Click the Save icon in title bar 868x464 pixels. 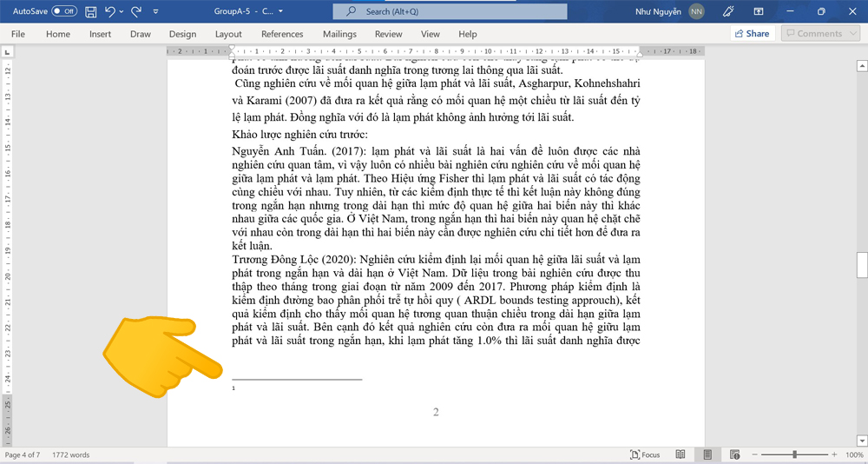(91, 11)
